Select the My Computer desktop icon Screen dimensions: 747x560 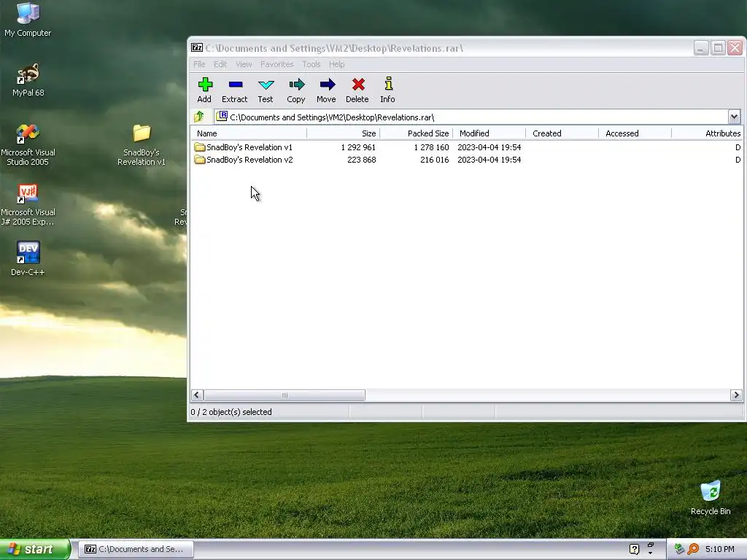pyautogui.click(x=28, y=20)
